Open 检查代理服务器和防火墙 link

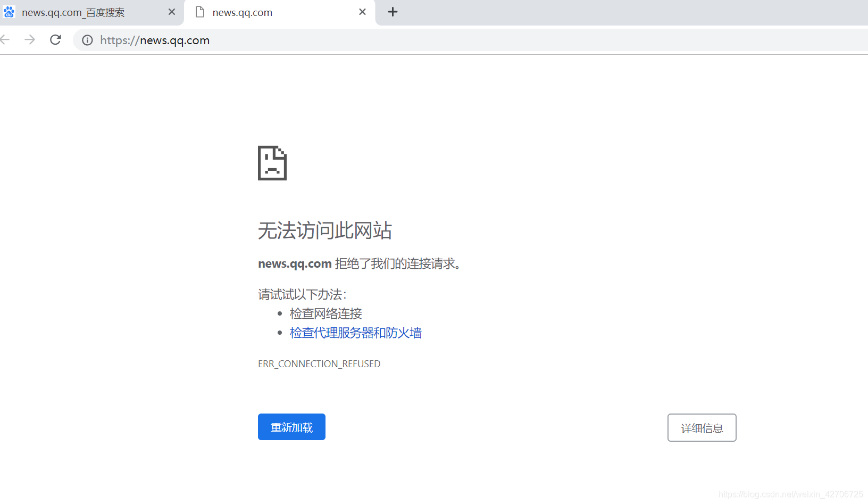pyautogui.click(x=355, y=333)
